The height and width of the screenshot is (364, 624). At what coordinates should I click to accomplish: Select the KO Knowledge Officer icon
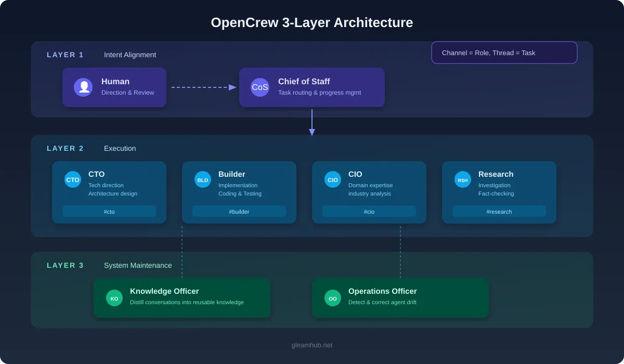point(114,298)
